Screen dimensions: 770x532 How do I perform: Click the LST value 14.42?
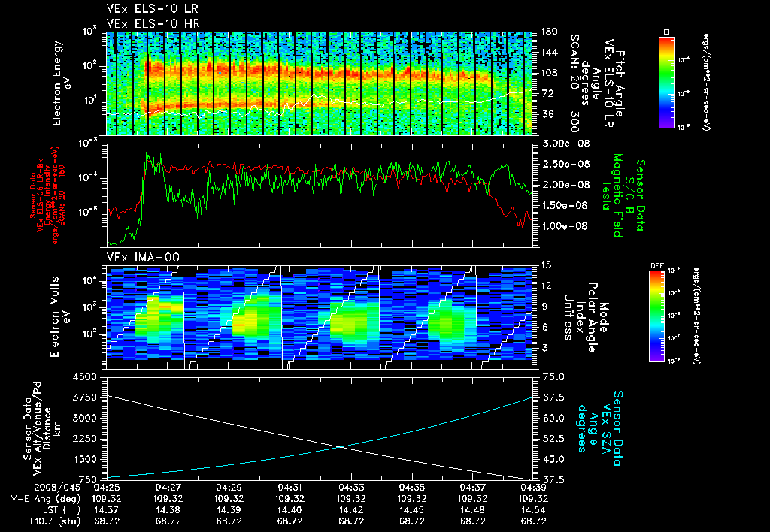351,510
